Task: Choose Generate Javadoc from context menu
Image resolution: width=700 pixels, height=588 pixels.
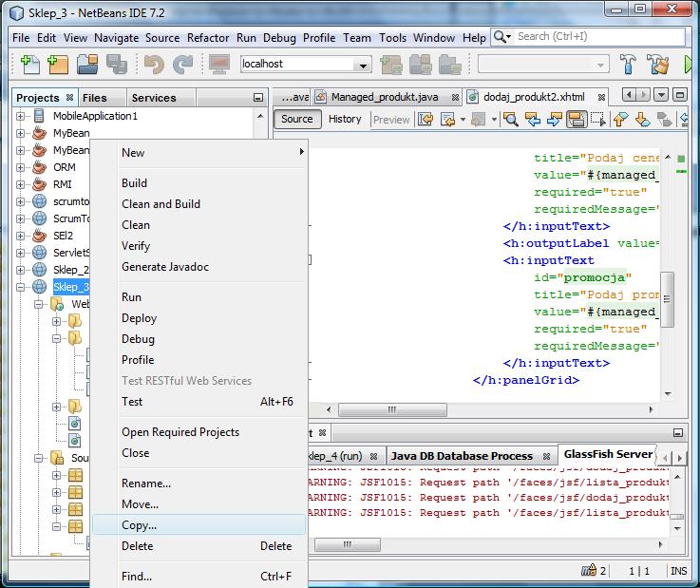Action: [x=199, y=267]
